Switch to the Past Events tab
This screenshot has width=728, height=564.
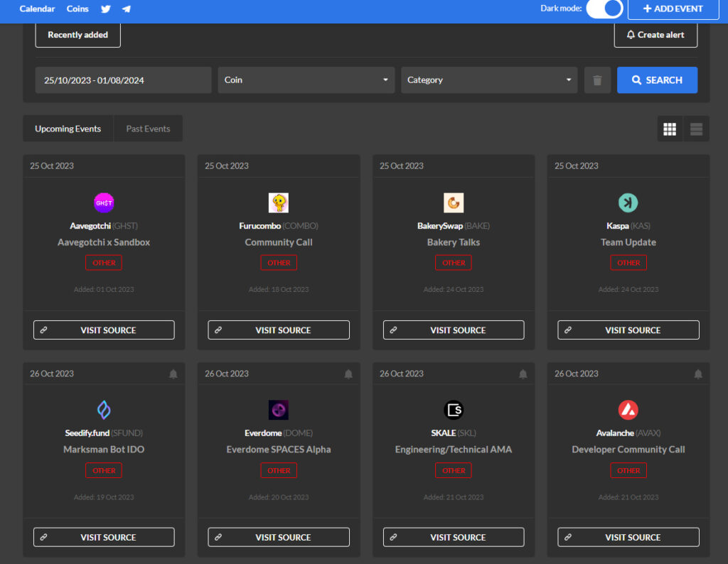tap(148, 129)
